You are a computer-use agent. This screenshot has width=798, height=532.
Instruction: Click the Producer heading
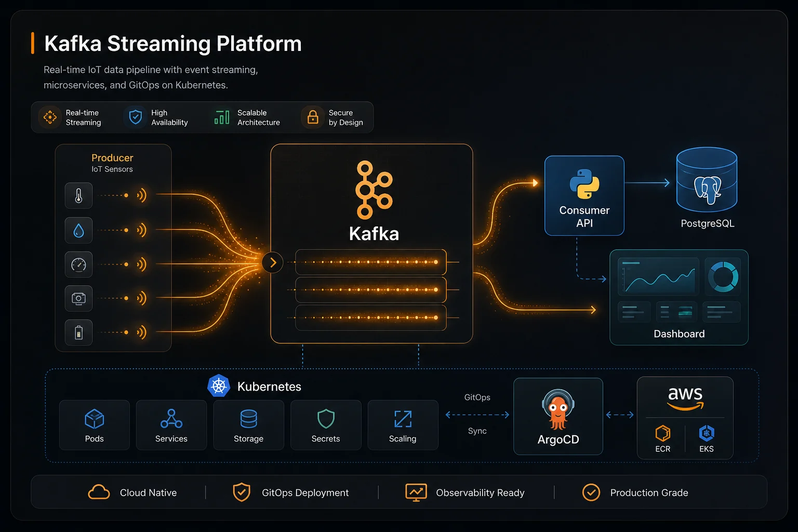[112, 158]
